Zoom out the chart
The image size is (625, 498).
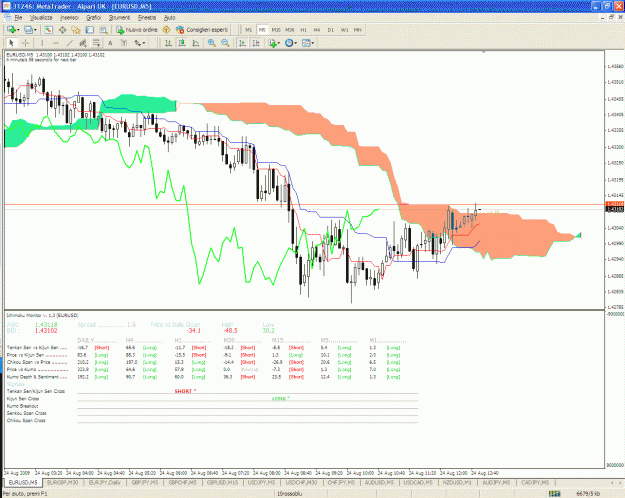point(225,43)
